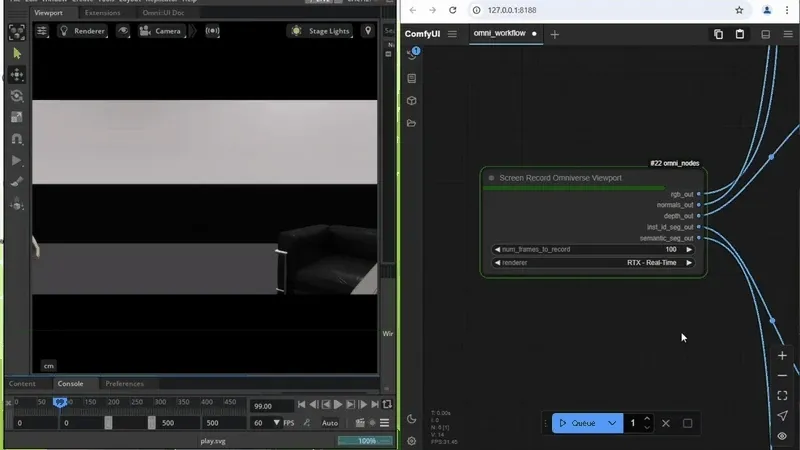Viewport: 800px width, 450px height.
Task: Select the Move tool in viewport toolbar
Action: 16,75
